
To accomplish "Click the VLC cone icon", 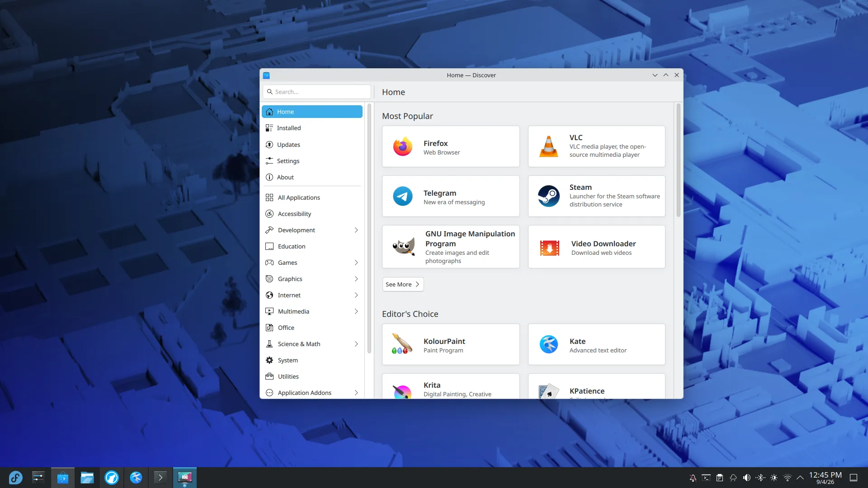I will 548,146.
